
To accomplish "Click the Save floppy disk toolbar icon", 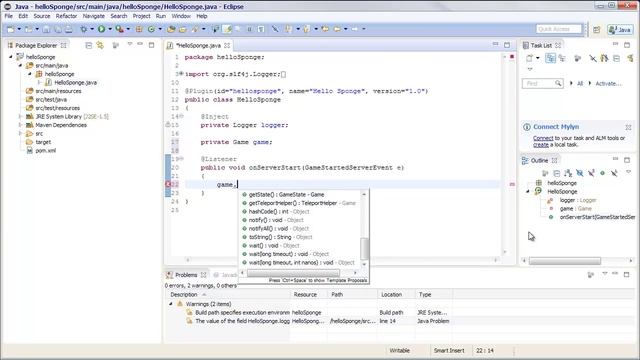I will [x=47, y=29].
